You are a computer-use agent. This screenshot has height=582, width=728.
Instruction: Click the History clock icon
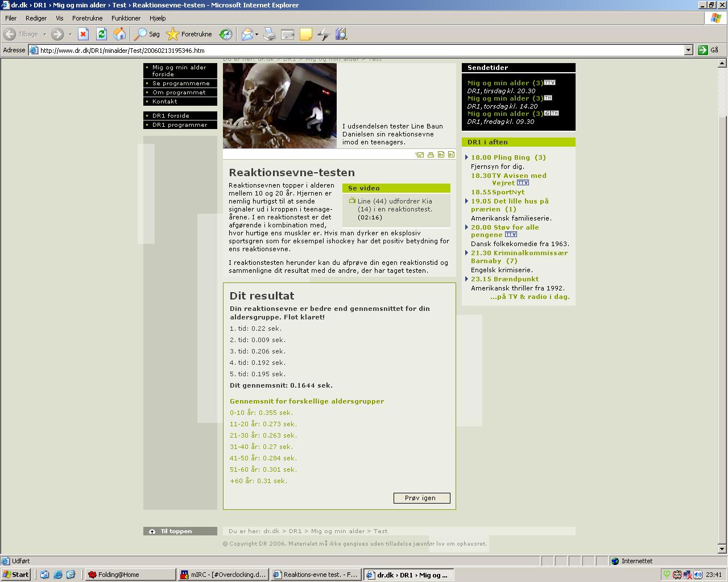click(x=226, y=34)
